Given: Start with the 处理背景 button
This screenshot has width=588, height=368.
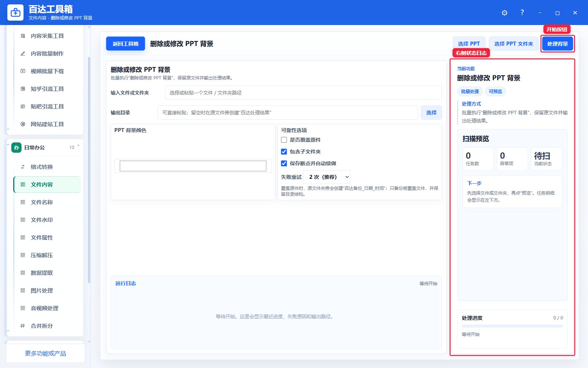Looking at the screenshot, I should pyautogui.click(x=557, y=44).
